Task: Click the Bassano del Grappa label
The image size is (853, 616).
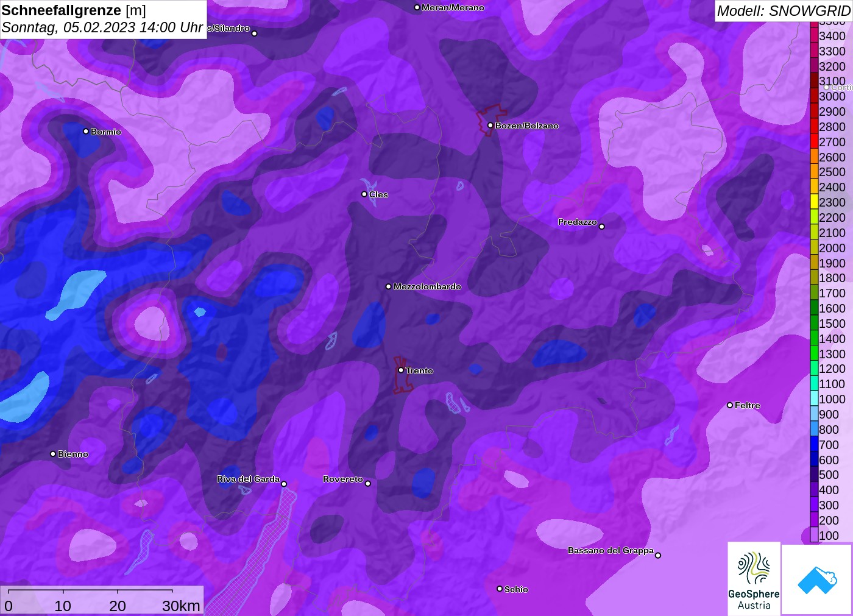Action: pyautogui.click(x=611, y=550)
